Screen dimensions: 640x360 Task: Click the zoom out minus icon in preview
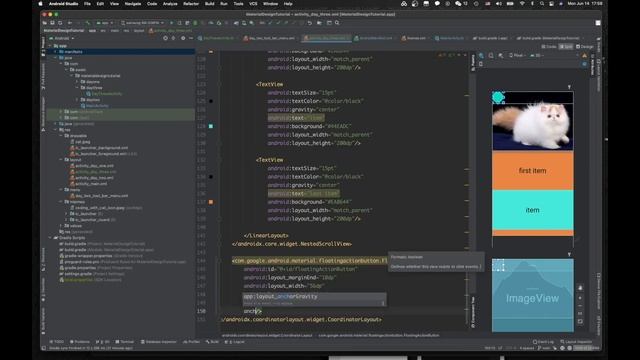[x=580, y=306]
